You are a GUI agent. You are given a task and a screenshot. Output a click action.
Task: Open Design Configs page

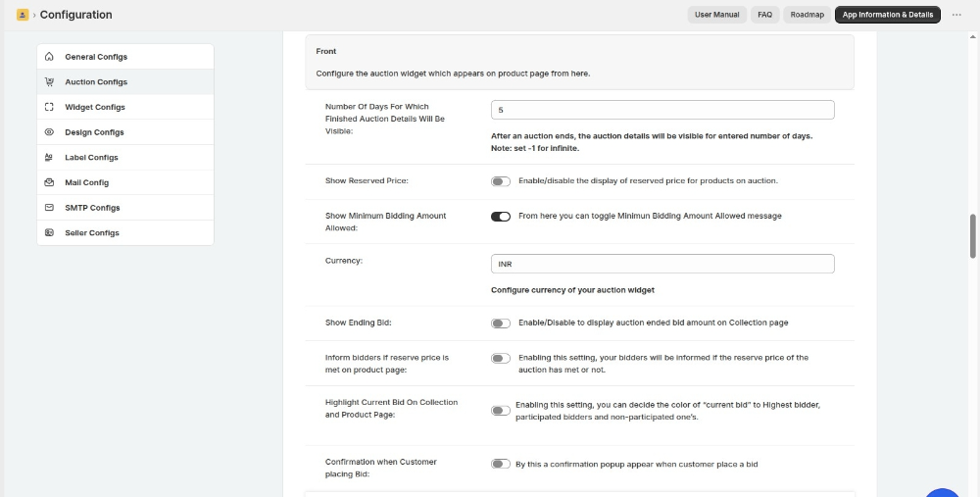[x=125, y=132]
